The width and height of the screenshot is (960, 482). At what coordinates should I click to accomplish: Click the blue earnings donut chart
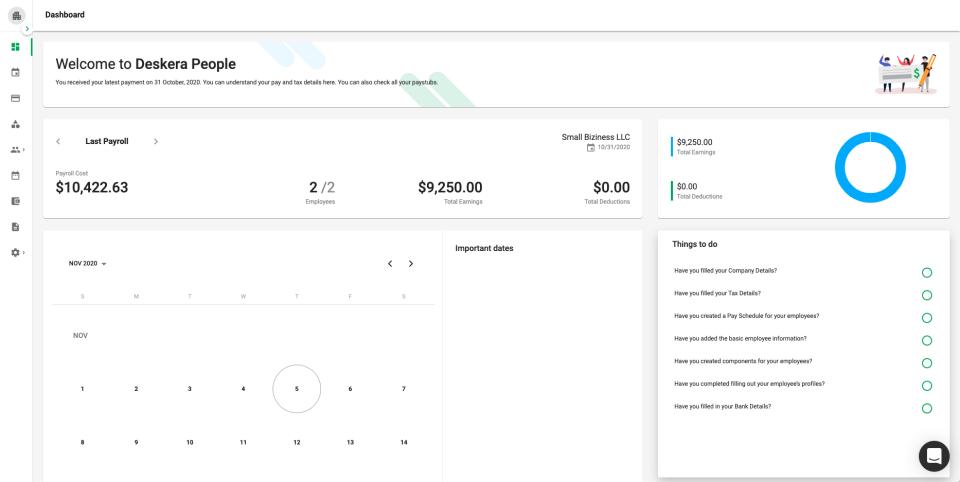pos(870,167)
